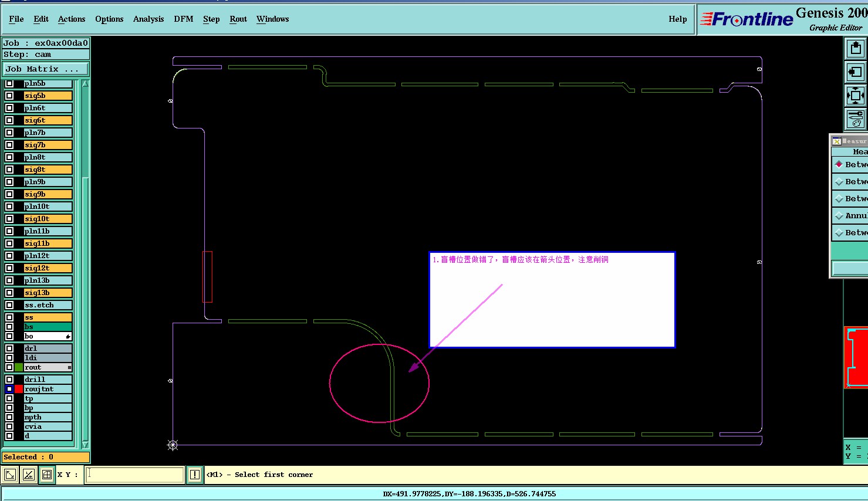Select the sig8t layer name
The width and height of the screenshot is (868, 501).
tap(48, 170)
